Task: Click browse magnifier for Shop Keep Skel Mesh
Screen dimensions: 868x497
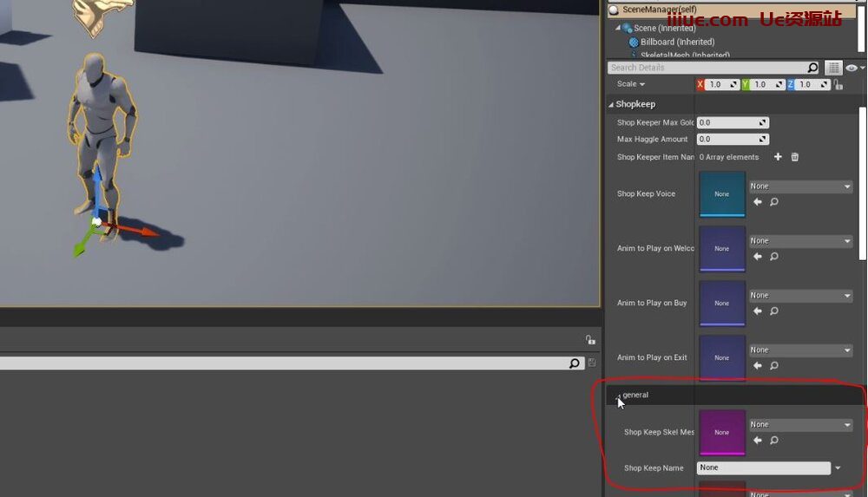Action: (x=773, y=441)
